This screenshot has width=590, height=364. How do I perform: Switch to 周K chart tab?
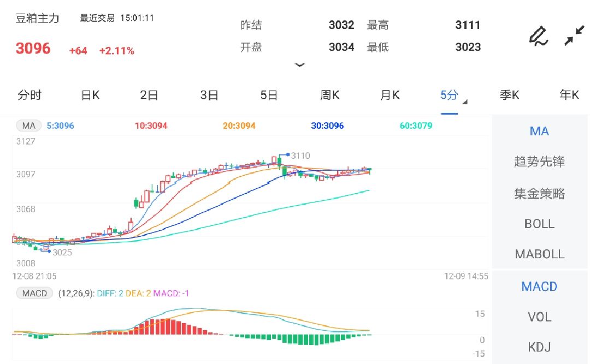coord(329,95)
